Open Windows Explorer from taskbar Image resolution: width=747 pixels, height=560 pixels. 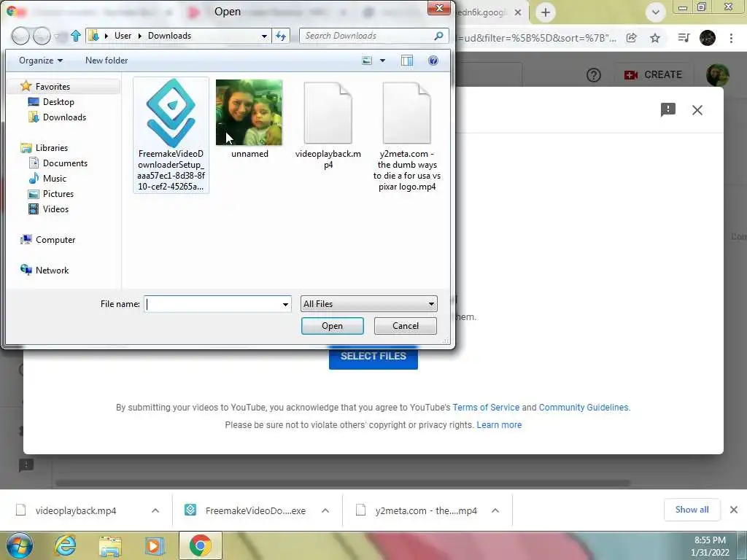110,545
